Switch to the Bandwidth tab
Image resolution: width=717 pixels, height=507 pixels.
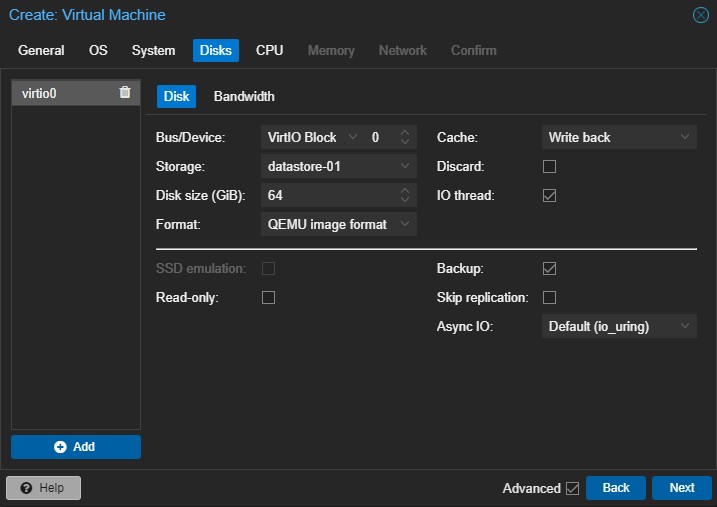tap(244, 96)
